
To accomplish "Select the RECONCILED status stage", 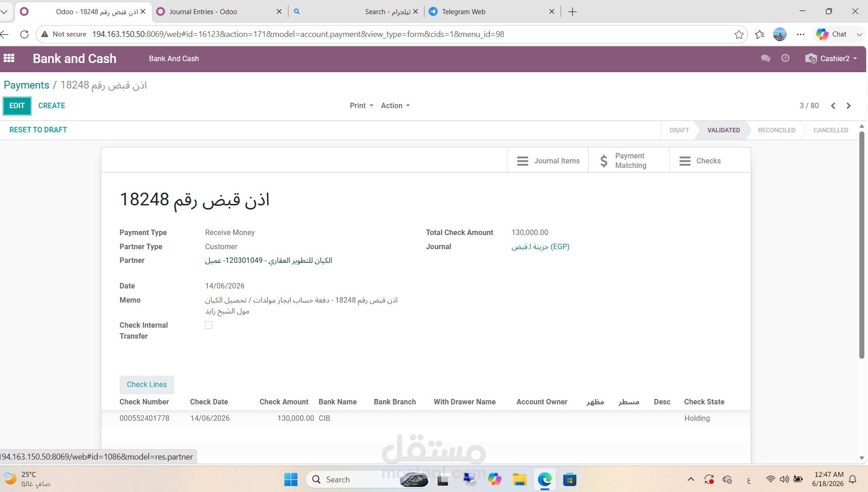I will click(776, 130).
